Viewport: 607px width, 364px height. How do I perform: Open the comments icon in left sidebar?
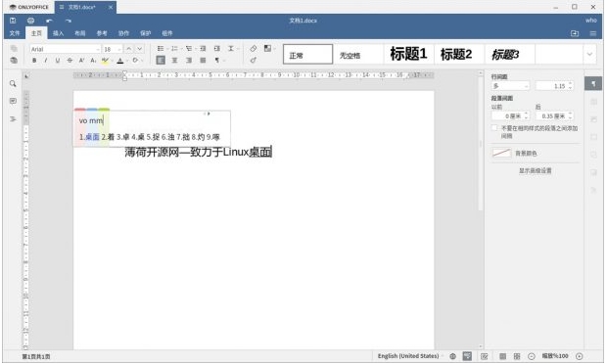[13, 102]
